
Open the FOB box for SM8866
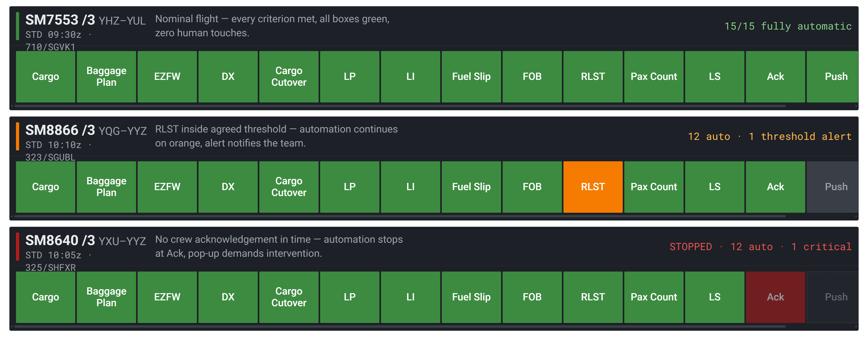(532, 187)
